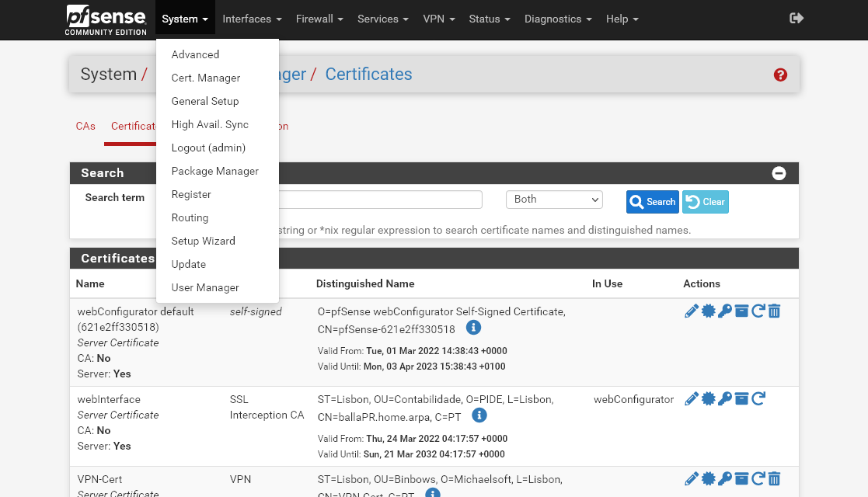Image resolution: width=868 pixels, height=497 pixels.
Task: Click the search term text field
Action: click(x=381, y=200)
